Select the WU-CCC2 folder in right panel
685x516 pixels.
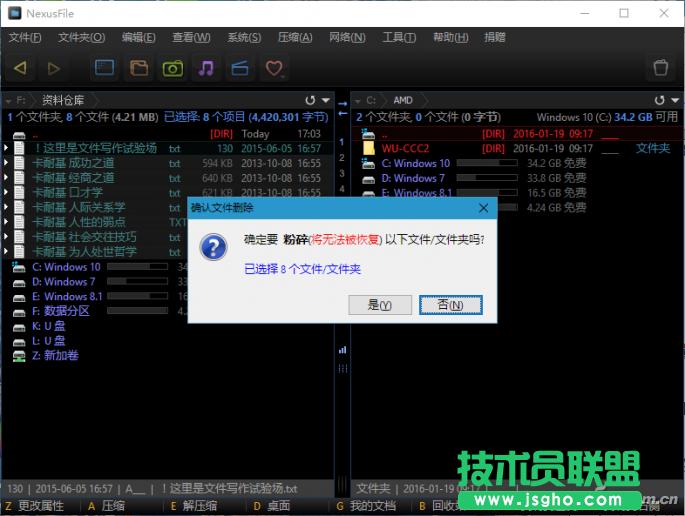405,148
